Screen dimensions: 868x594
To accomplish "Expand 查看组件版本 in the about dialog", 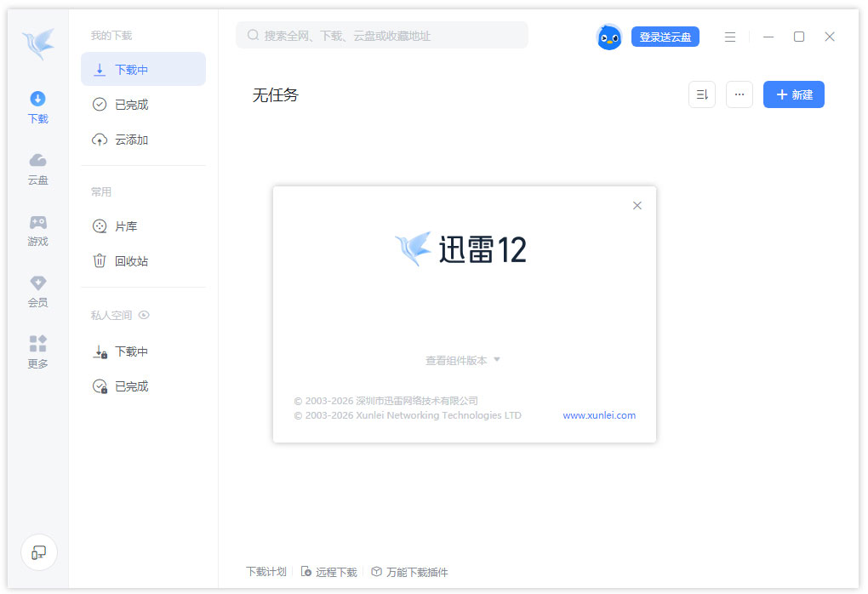I will click(x=458, y=360).
